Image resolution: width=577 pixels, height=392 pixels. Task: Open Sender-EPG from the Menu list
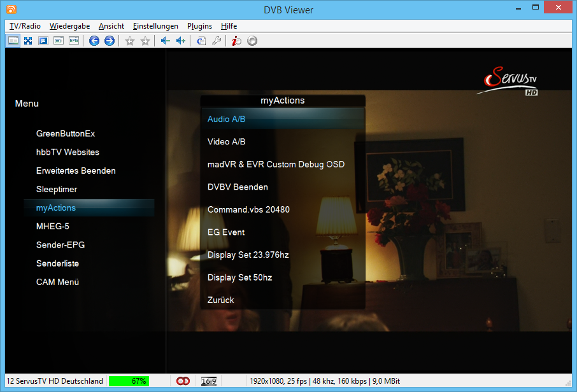61,245
